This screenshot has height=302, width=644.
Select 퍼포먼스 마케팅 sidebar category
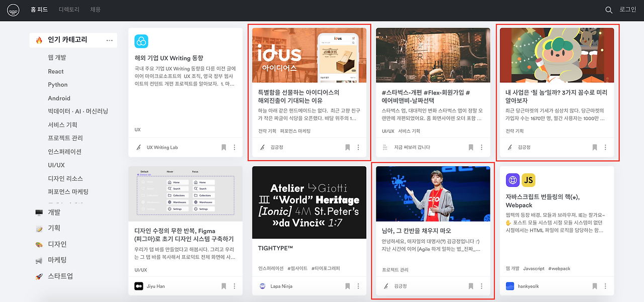pyautogui.click(x=68, y=192)
